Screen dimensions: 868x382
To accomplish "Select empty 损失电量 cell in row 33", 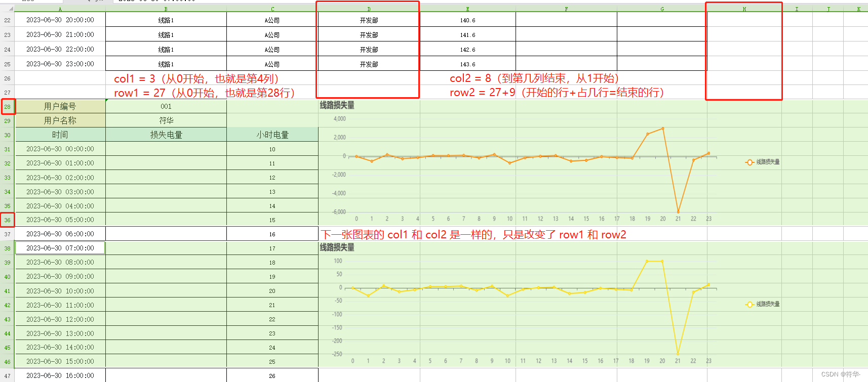I will [x=166, y=178].
